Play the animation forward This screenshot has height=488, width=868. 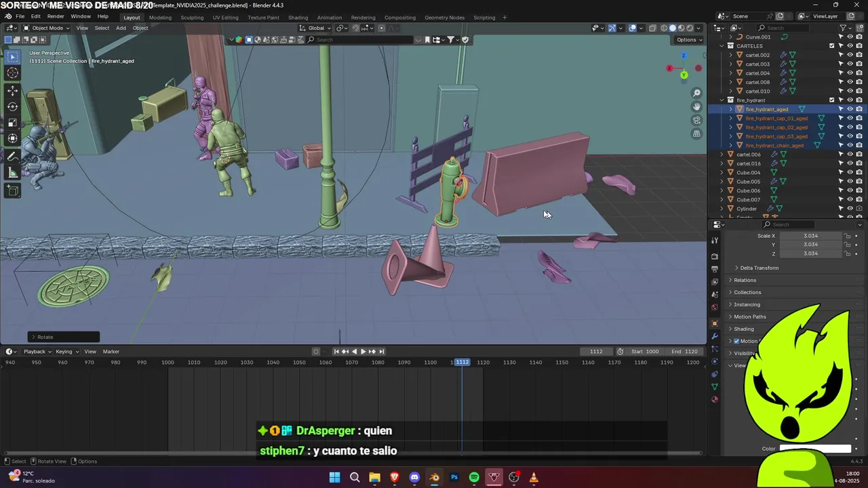click(x=363, y=351)
